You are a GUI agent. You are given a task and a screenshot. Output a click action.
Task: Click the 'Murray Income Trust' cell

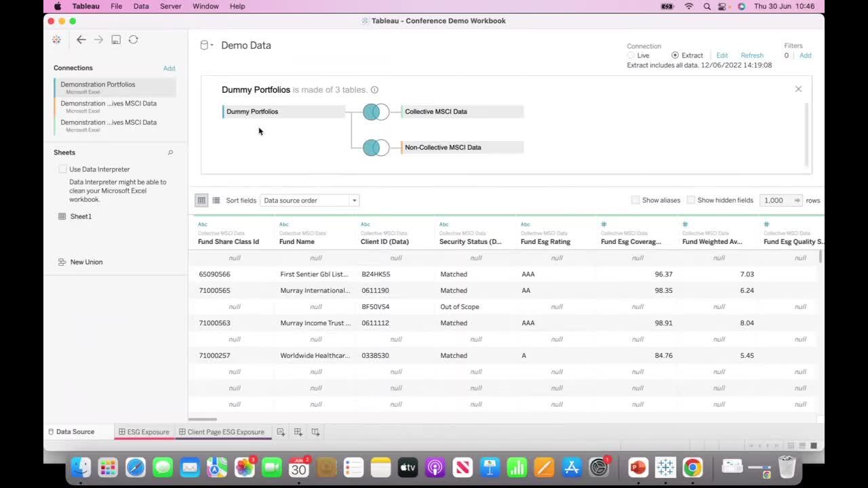point(316,323)
